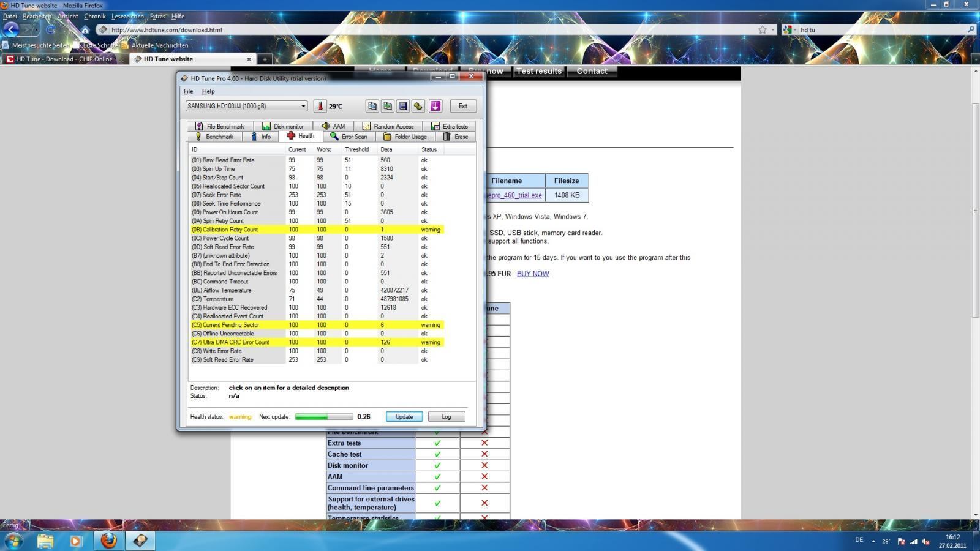Click the green copy screenshot icon in HD Tune
This screenshot has width=980, height=551.
click(x=388, y=106)
